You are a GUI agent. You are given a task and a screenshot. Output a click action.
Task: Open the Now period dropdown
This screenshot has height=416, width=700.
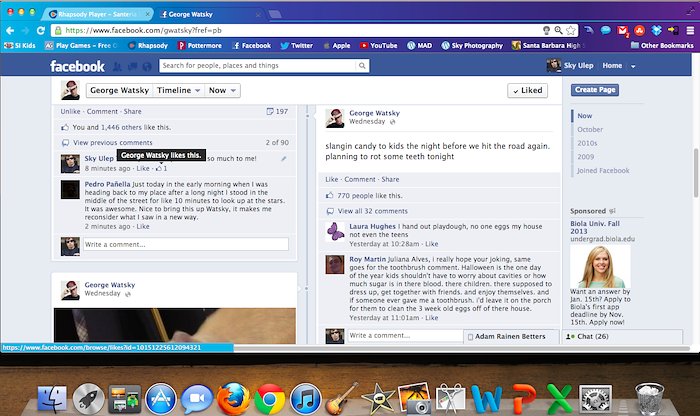pos(222,91)
